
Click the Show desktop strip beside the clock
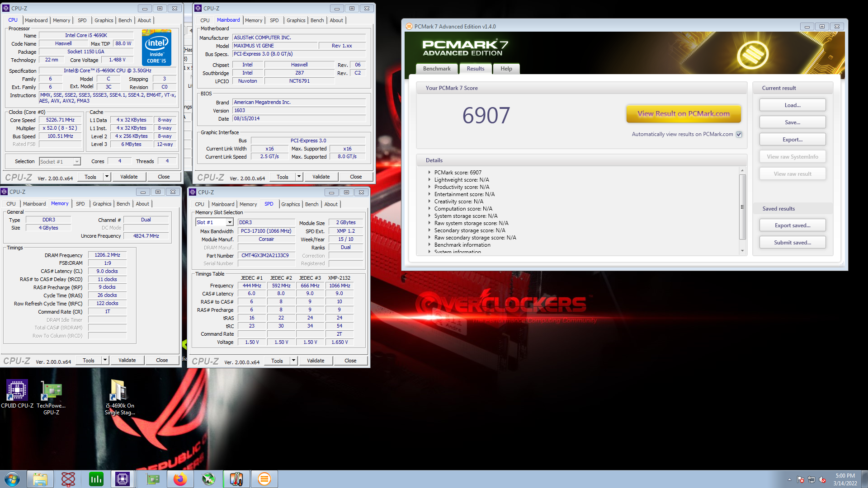[864, 479]
